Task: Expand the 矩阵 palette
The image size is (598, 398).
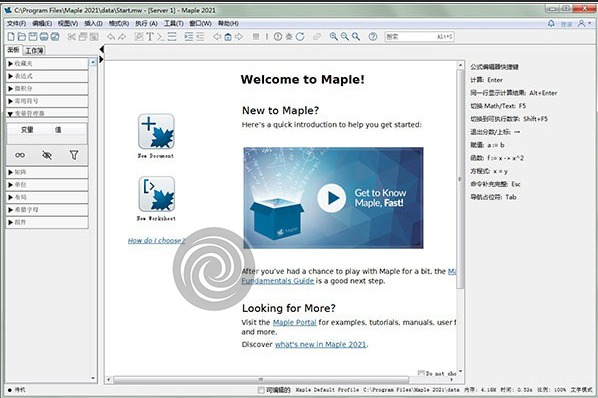Action: pyautogui.click(x=47, y=172)
